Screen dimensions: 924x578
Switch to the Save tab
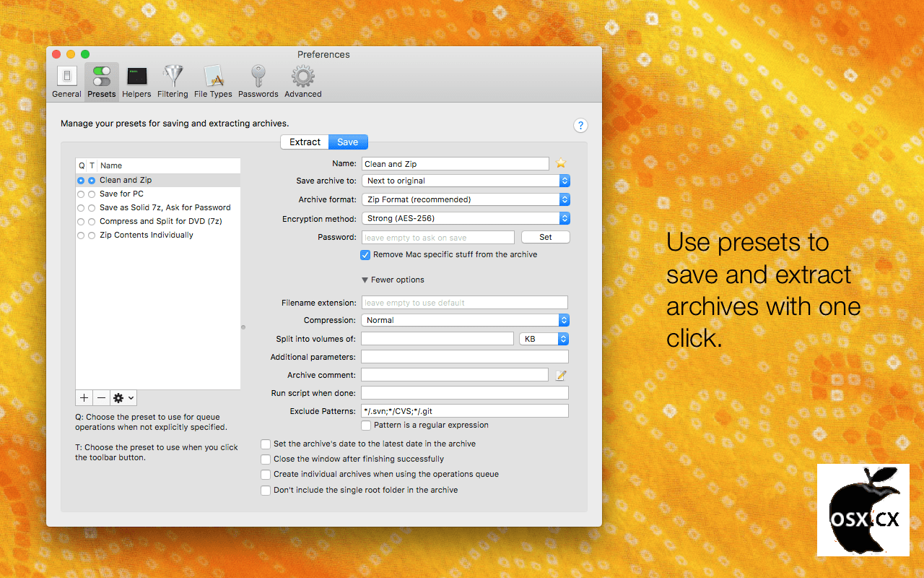tap(348, 142)
